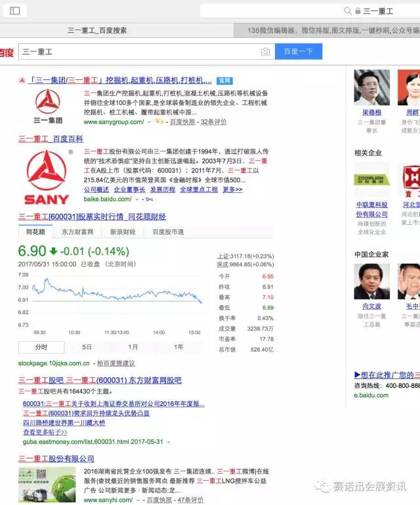The image size is (420, 505).
Task: Open the 全球重点工程 sublink
Action: (x=199, y=190)
